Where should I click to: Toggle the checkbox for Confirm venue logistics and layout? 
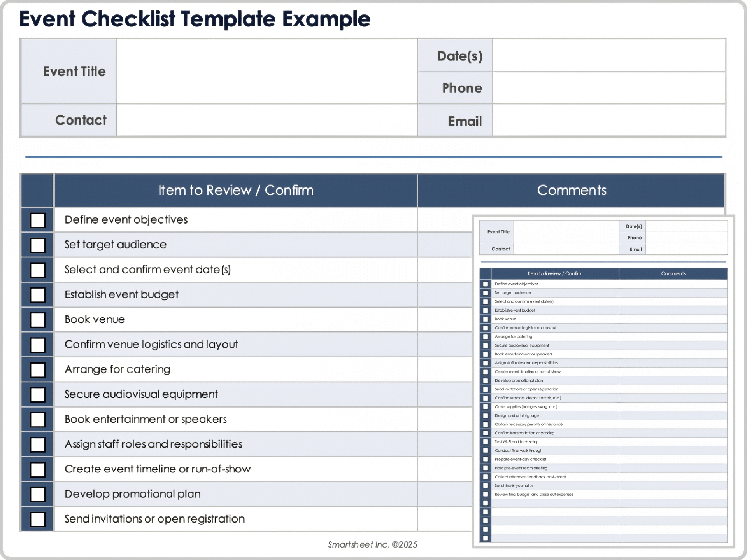click(x=37, y=345)
